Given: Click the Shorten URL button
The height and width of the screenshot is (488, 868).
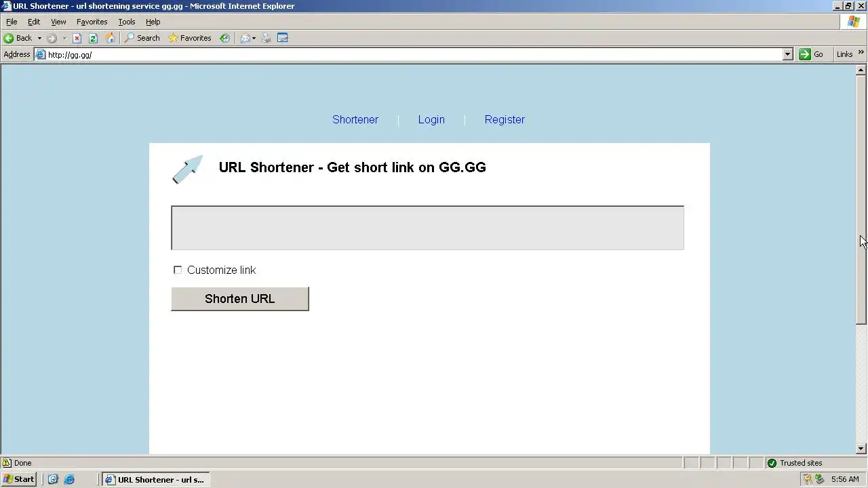Looking at the screenshot, I should [240, 299].
